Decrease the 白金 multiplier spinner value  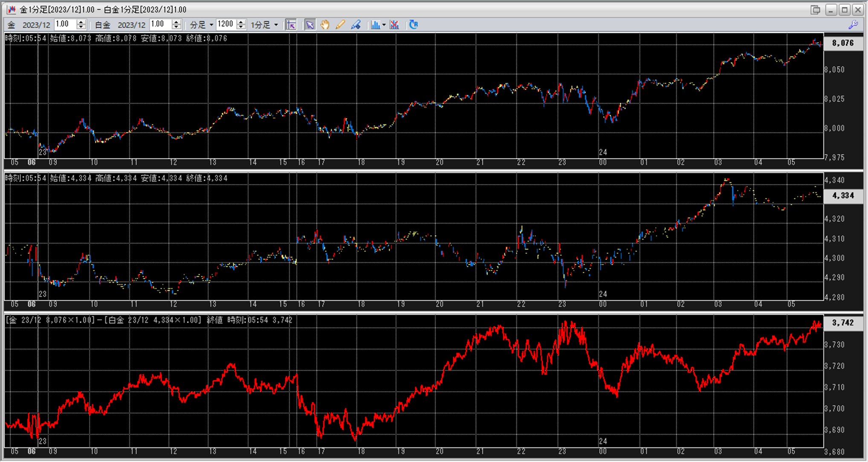(177, 27)
